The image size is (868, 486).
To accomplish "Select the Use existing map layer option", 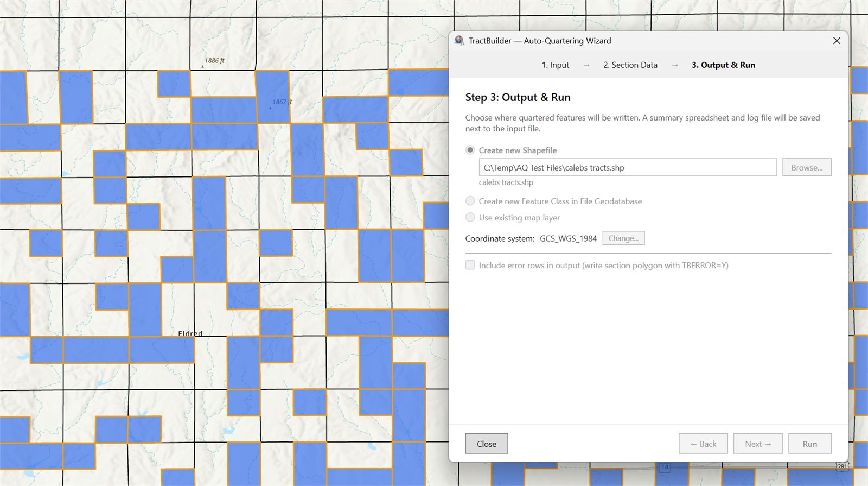I will click(x=470, y=218).
